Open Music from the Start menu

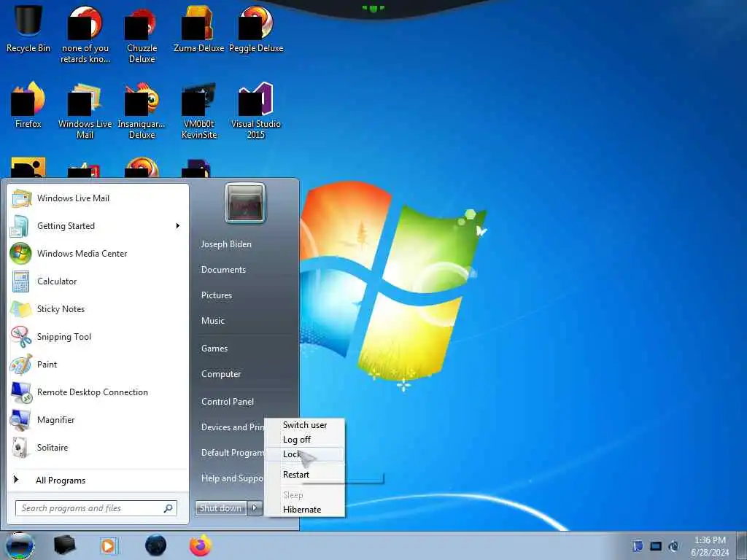pos(213,321)
